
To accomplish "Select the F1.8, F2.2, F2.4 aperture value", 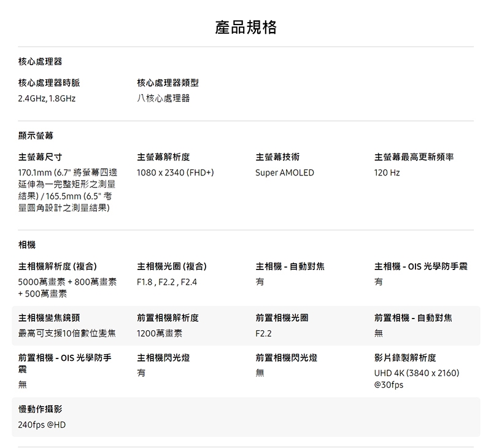I will 167,282.
